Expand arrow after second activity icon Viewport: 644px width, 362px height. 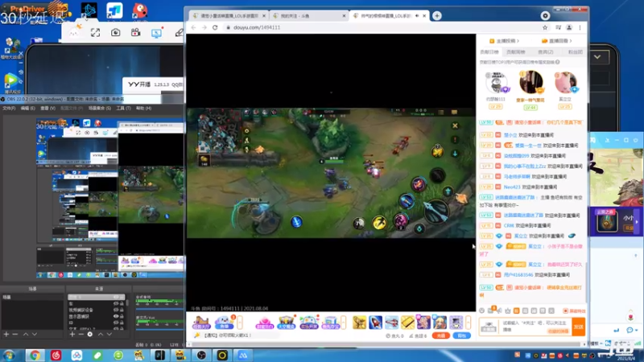coord(240,323)
